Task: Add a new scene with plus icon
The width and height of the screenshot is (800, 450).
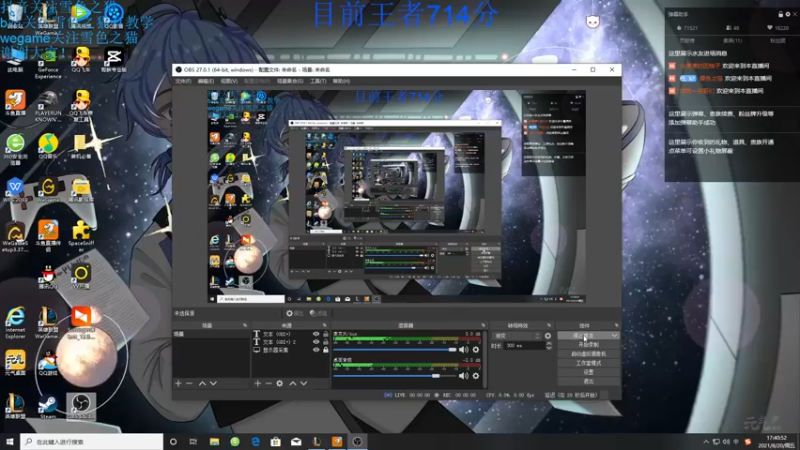Action: 178,383
